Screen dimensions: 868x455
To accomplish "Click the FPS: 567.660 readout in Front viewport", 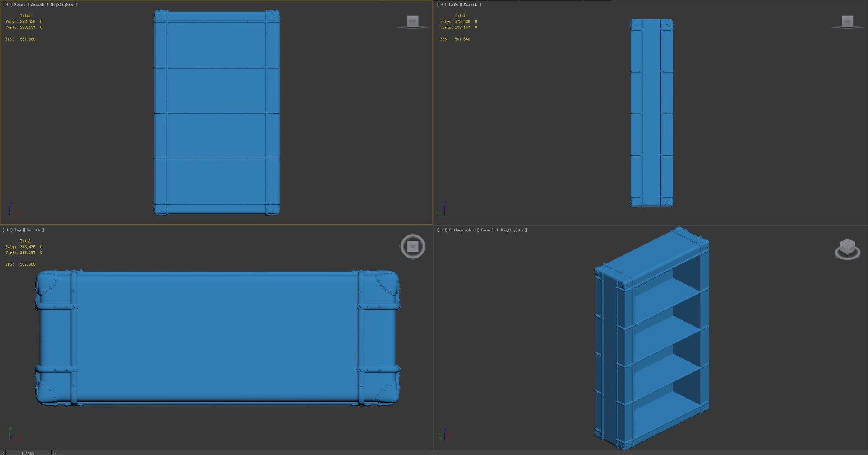I will (x=20, y=39).
